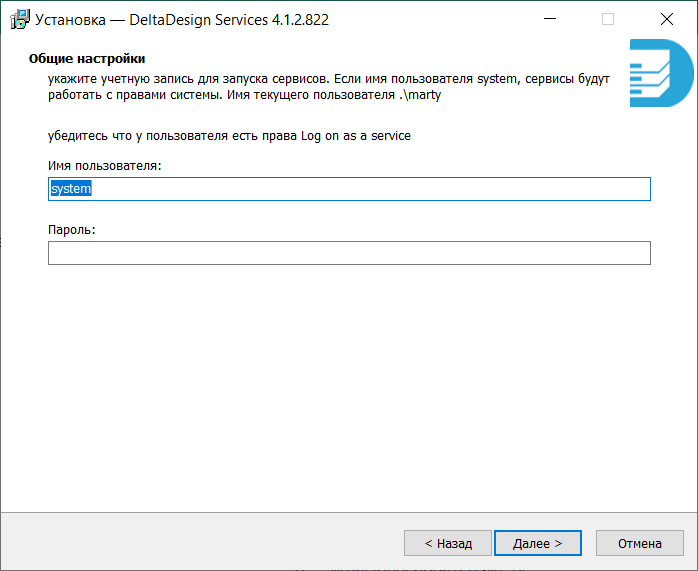Click the instruction text mentioning .\marty
This screenshot has height=571, width=698.
tap(329, 87)
